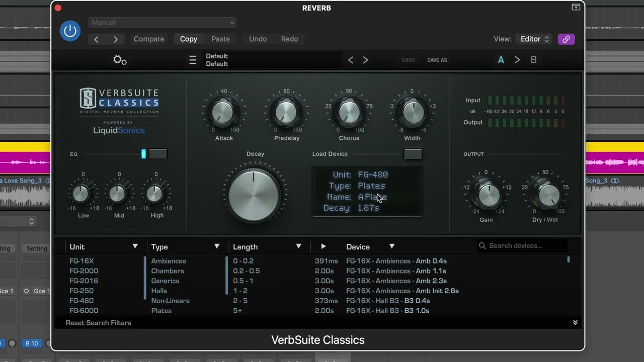The height and width of the screenshot is (362, 644).
Task: Click the Predelay knob
Action: pyautogui.click(x=286, y=113)
